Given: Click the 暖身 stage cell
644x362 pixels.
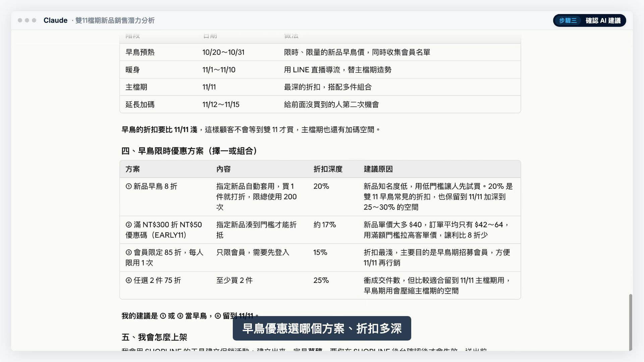Looking at the screenshot, I should tap(132, 70).
